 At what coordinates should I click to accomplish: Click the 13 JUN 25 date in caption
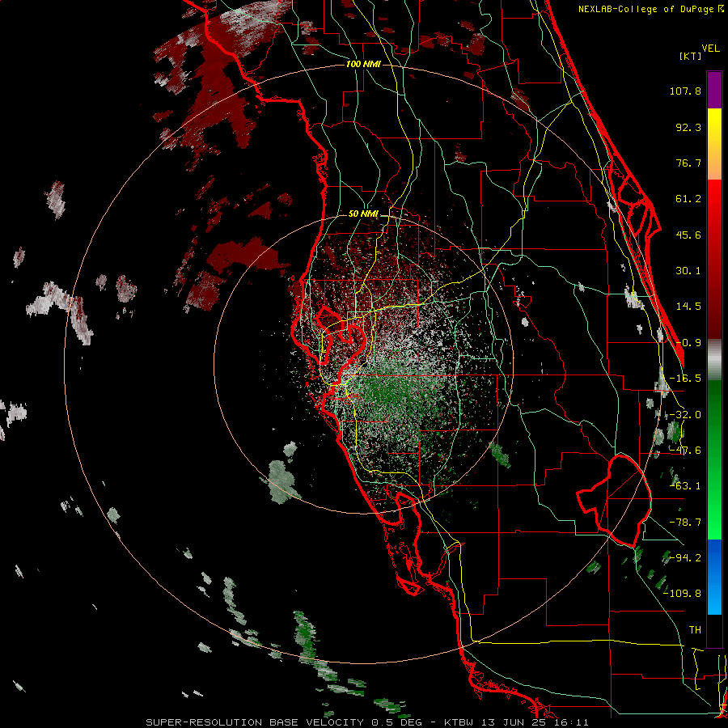[513, 722]
